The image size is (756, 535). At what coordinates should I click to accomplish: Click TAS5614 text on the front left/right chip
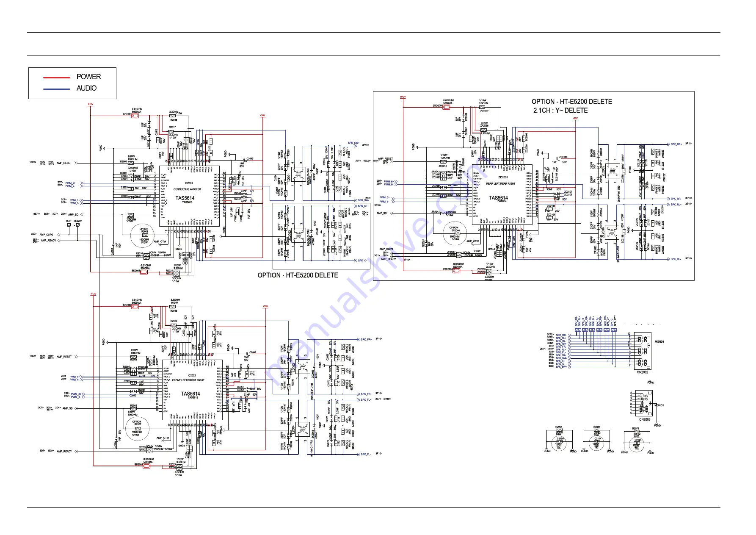(190, 394)
